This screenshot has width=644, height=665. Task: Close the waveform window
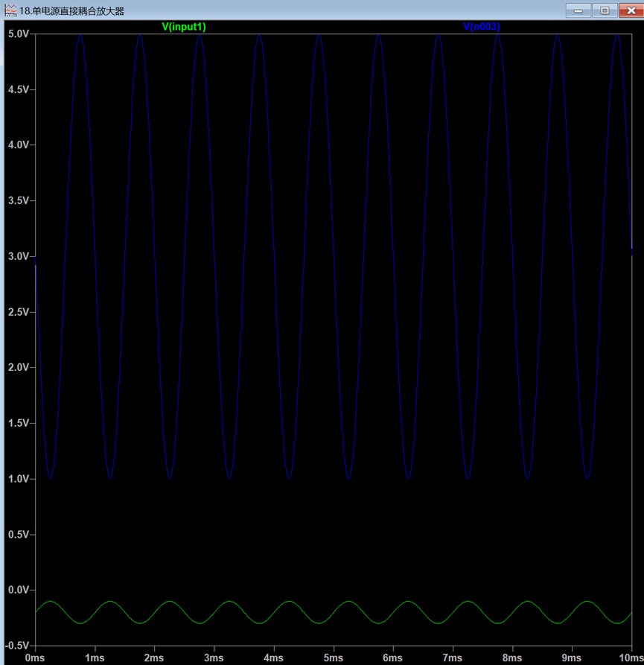tap(631, 10)
